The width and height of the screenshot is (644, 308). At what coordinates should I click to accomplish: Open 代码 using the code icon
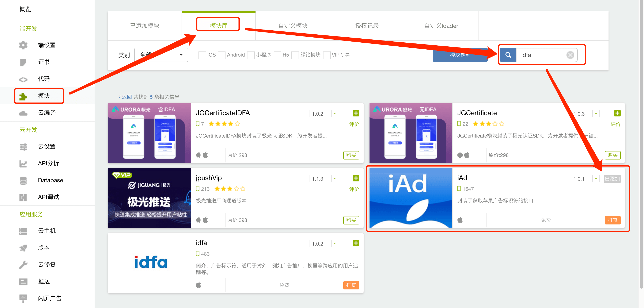23,79
